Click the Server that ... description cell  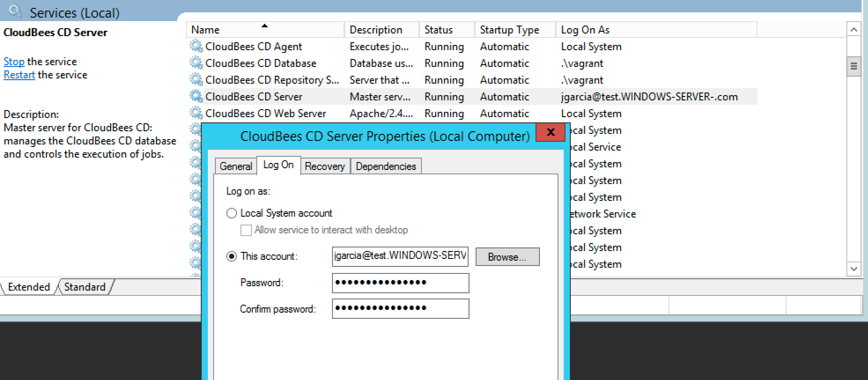pos(380,80)
